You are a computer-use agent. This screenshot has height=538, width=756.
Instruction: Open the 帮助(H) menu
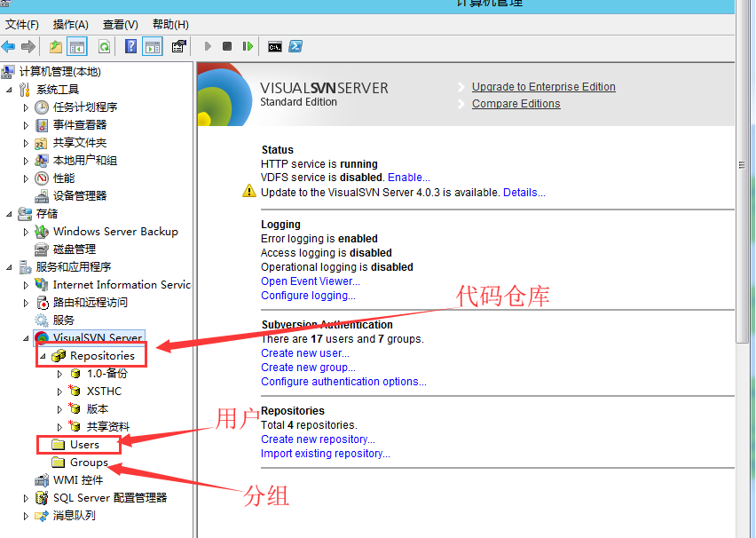click(170, 25)
